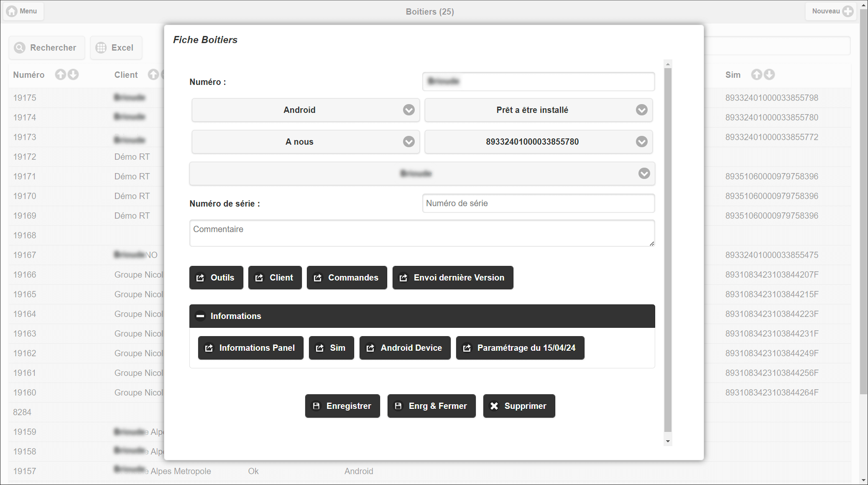Screen dimensions: 868x485
Task: Sort Numéro column descending with down arrow
Action: tap(73, 74)
